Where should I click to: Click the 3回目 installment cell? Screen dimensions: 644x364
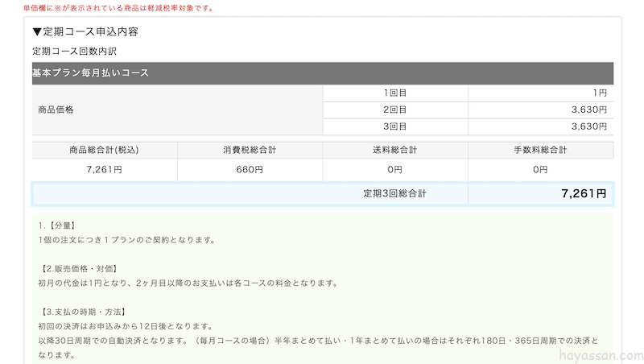coord(394,126)
